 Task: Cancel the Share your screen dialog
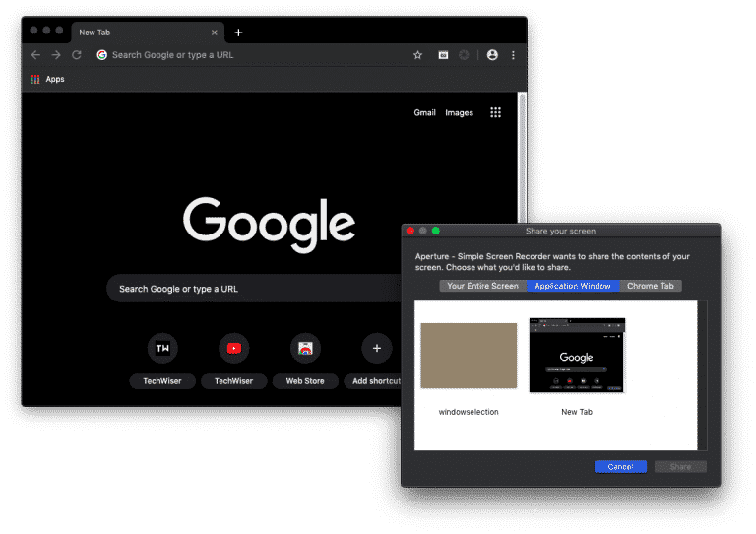(620, 466)
